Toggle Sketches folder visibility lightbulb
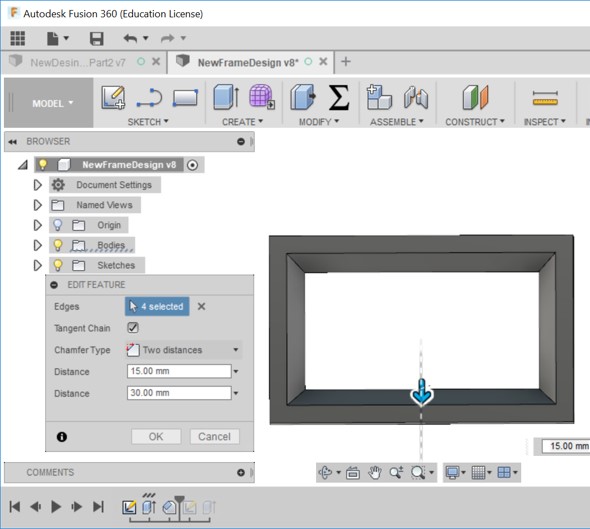 coord(58,265)
